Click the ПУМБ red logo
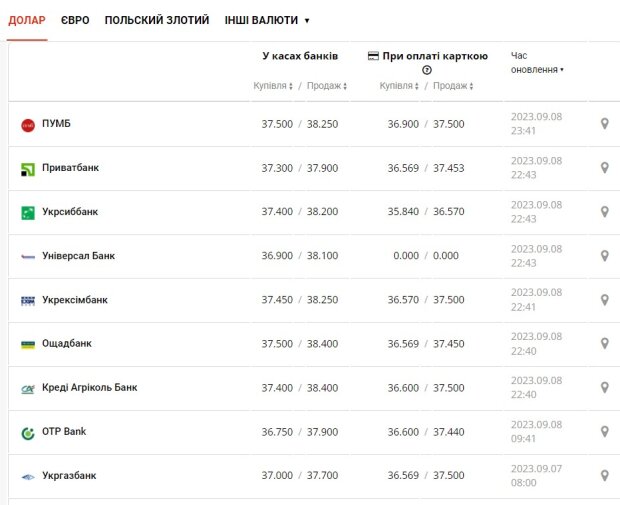Image resolution: width=620 pixels, height=505 pixels. 28,125
